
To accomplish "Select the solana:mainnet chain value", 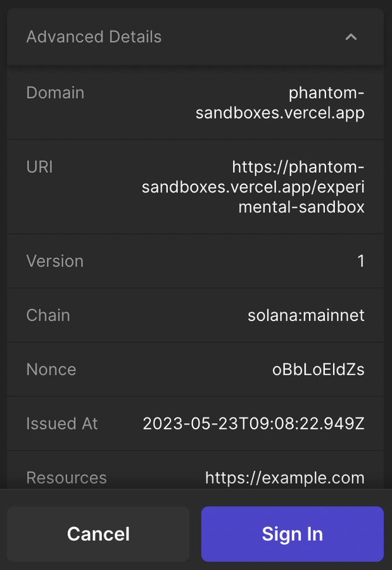I will coord(306,315).
